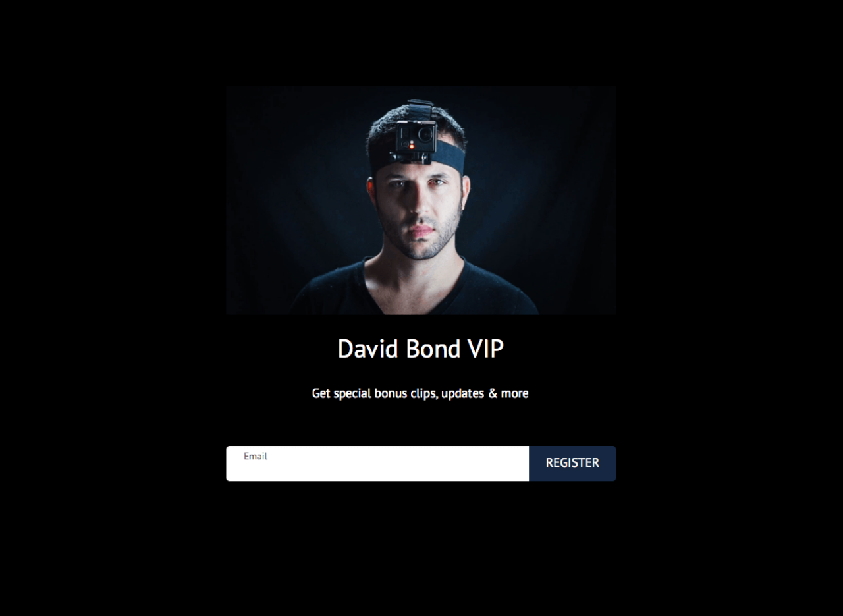Click the "Email" placeholder label

click(256, 456)
